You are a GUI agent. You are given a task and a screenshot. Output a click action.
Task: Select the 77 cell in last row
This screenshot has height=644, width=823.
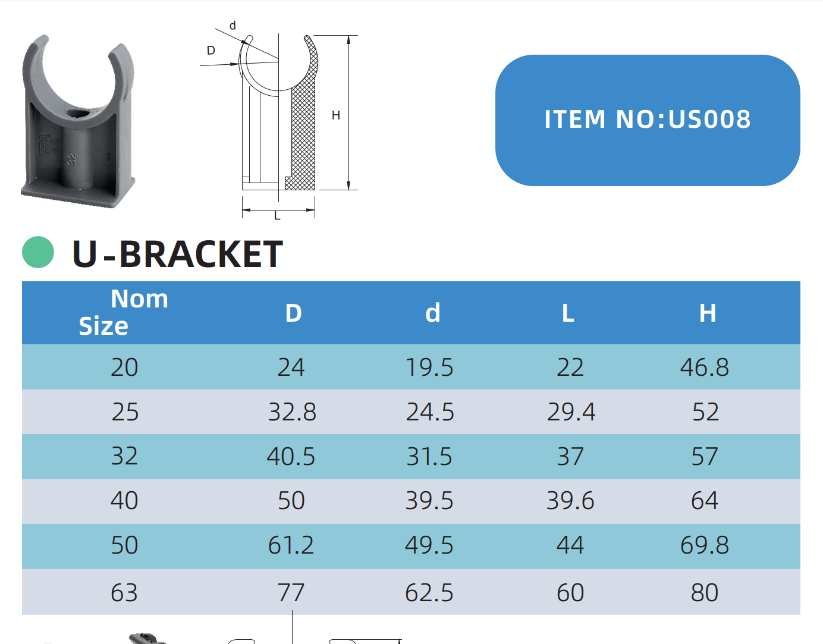tap(291, 593)
